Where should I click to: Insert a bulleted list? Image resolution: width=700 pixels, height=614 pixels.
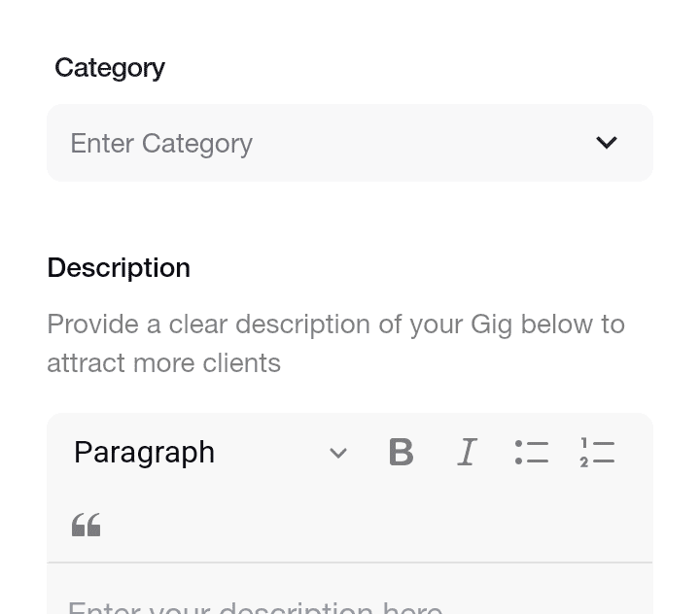[531, 452]
